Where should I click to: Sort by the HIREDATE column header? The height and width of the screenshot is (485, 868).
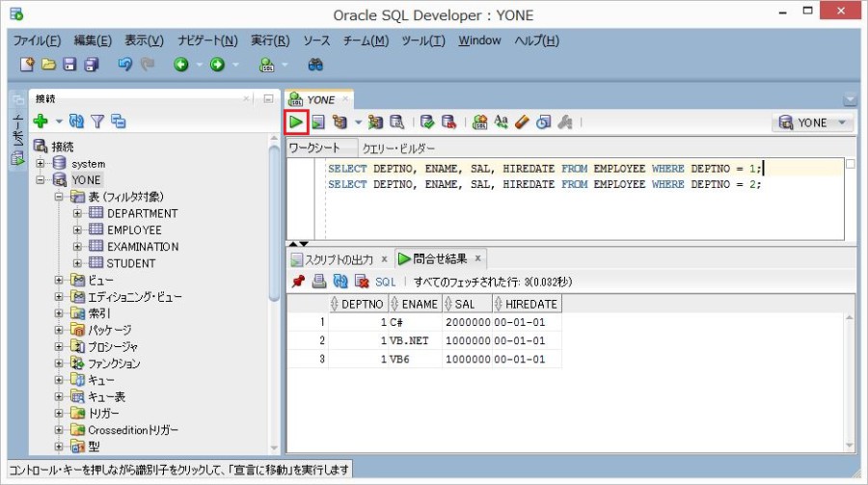[527, 304]
